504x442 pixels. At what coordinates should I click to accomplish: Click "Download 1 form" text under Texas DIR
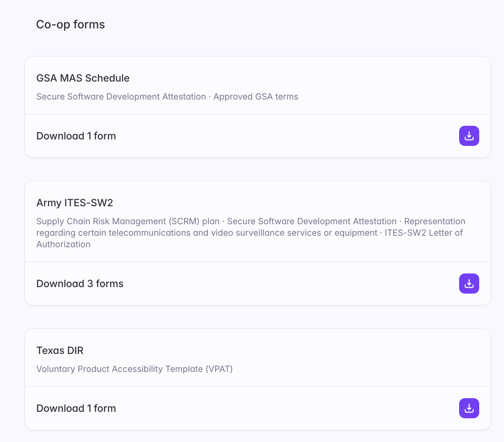76,408
